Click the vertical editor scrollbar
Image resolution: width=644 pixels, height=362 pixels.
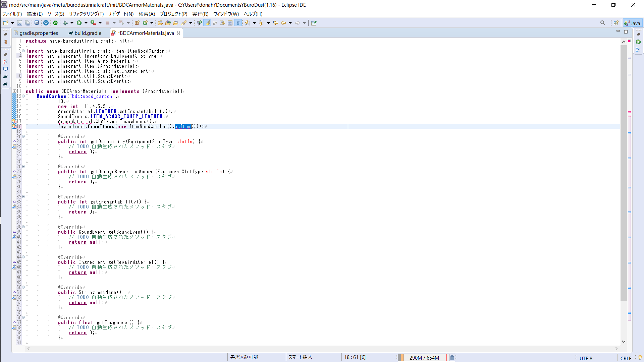pyautogui.click(x=624, y=168)
